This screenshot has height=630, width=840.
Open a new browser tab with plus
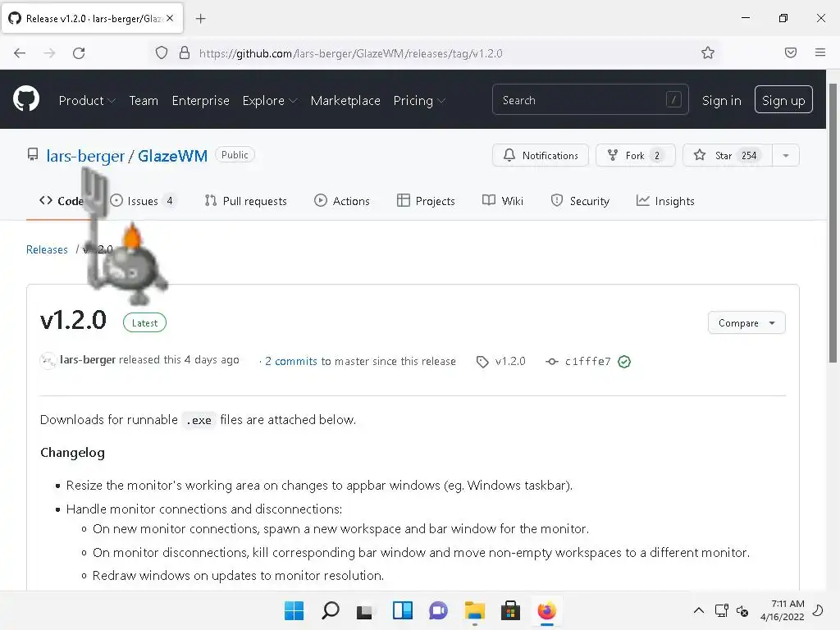pos(200,19)
